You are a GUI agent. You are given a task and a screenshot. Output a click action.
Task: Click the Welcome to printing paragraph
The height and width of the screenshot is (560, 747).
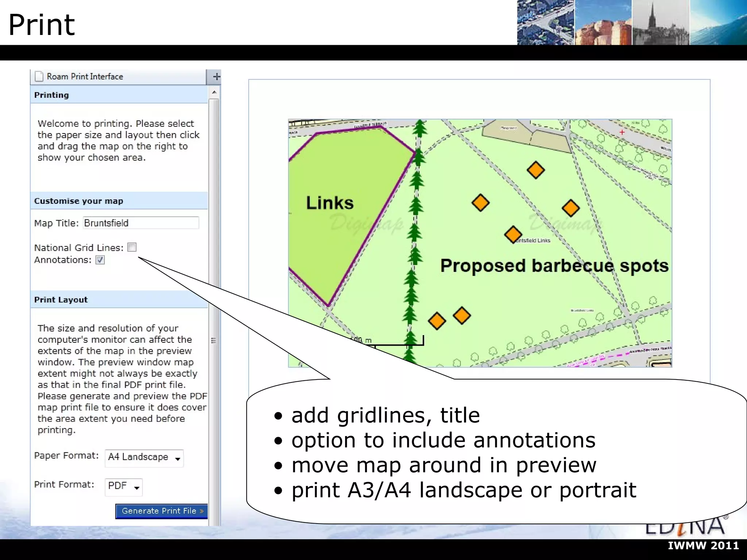pos(119,140)
